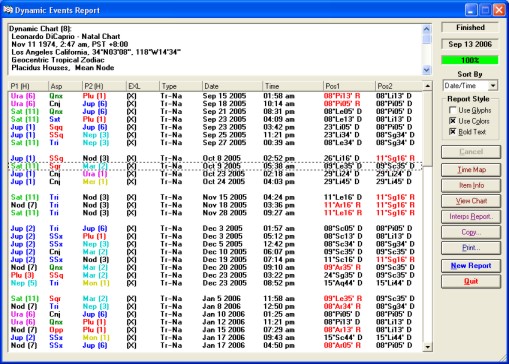Viewport: 509px width, 364px height.
Task: Select the Nov 28 2005 event row
Action: tap(215, 213)
